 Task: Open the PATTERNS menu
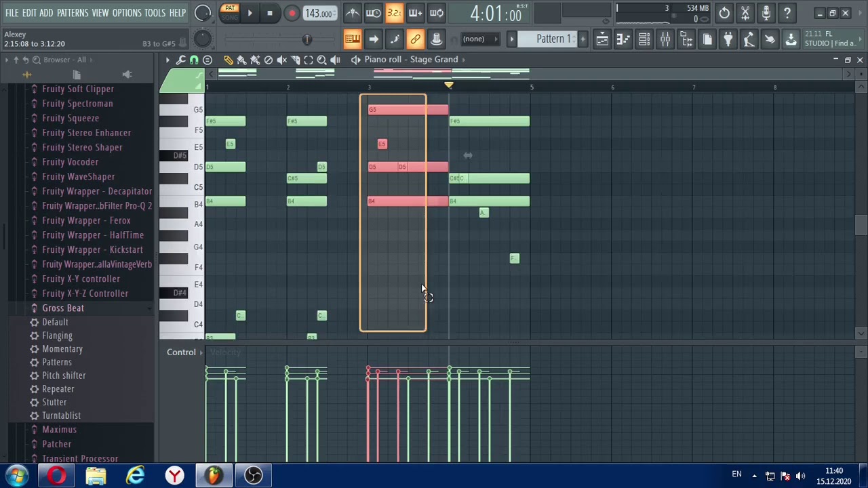(73, 13)
